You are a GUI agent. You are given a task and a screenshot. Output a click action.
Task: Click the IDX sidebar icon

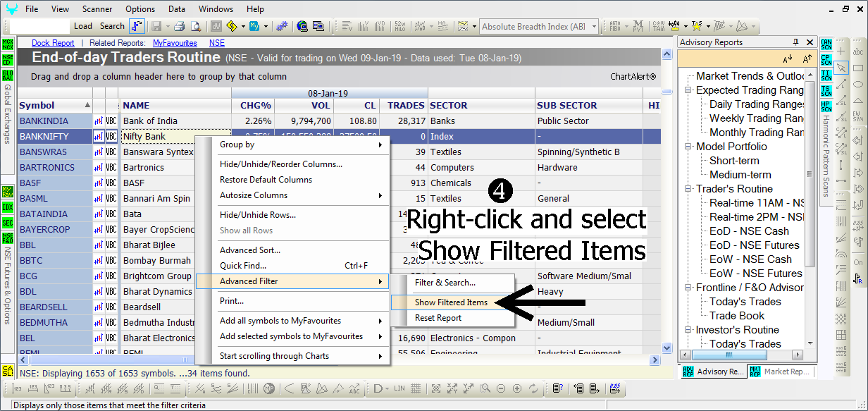pos(8,207)
